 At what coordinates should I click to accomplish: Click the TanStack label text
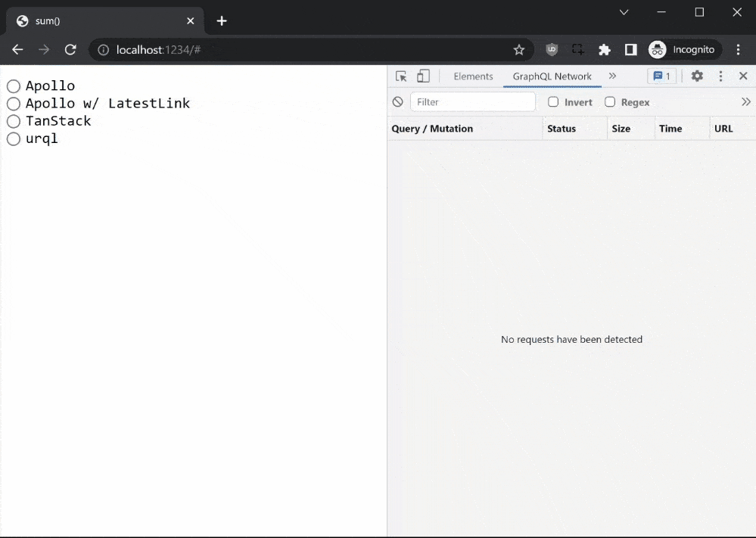click(58, 121)
